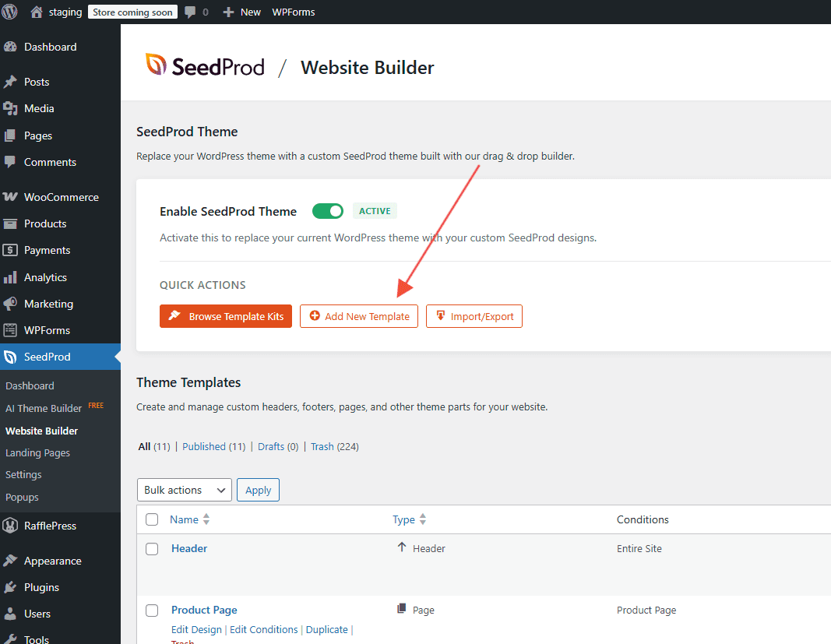Filter templates by Trash tab
This screenshot has width=831, height=644.
click(322, 446)
